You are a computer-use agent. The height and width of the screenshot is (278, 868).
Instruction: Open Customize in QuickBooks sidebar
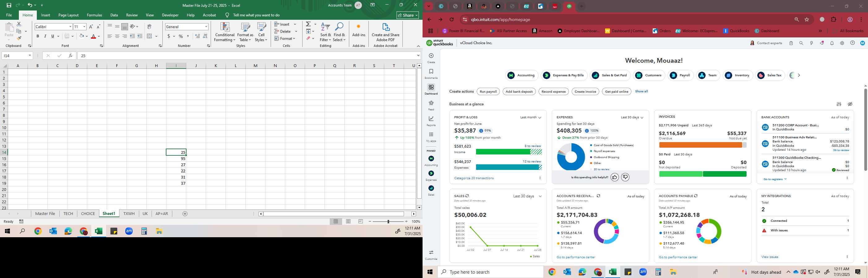(x=431, y=255)
